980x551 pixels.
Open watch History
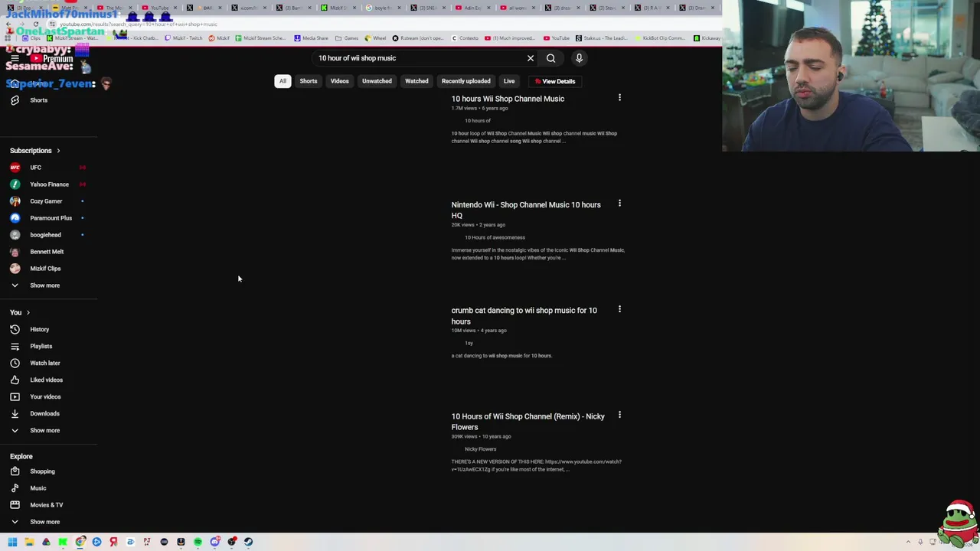tap(49, 329)
